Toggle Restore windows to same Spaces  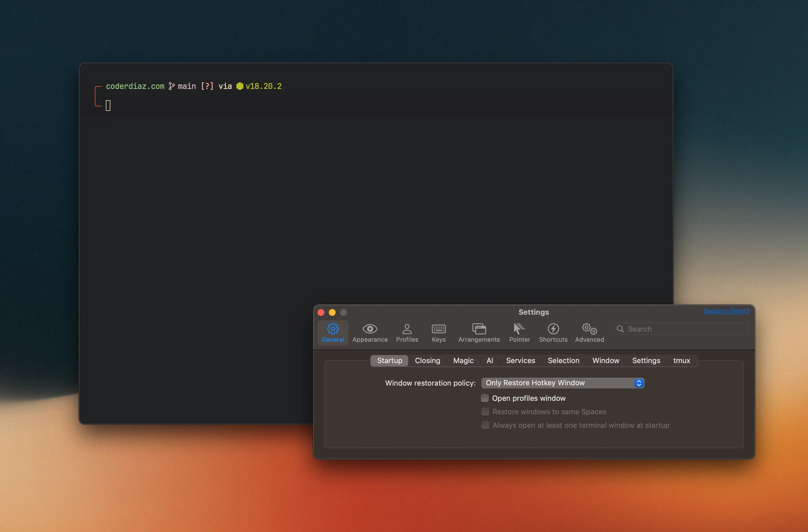485,412
